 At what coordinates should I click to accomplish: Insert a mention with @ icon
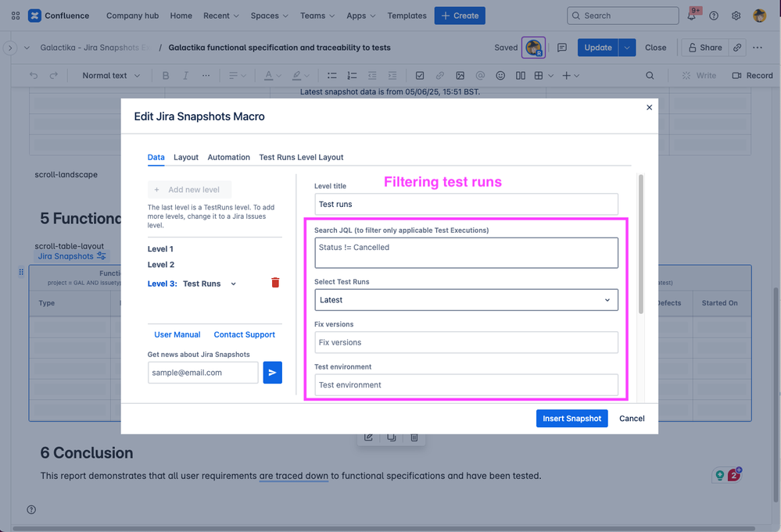(480, 76)
